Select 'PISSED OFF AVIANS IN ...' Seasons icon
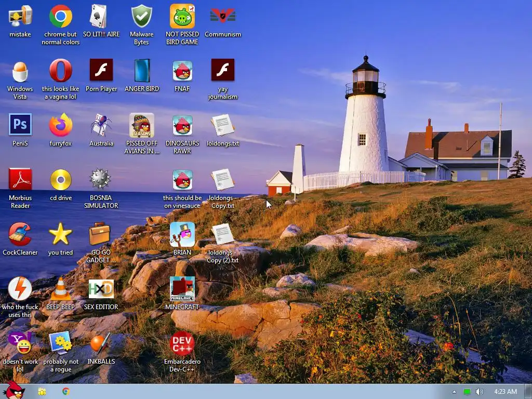 pyautogui.click(x=141, y=125)
